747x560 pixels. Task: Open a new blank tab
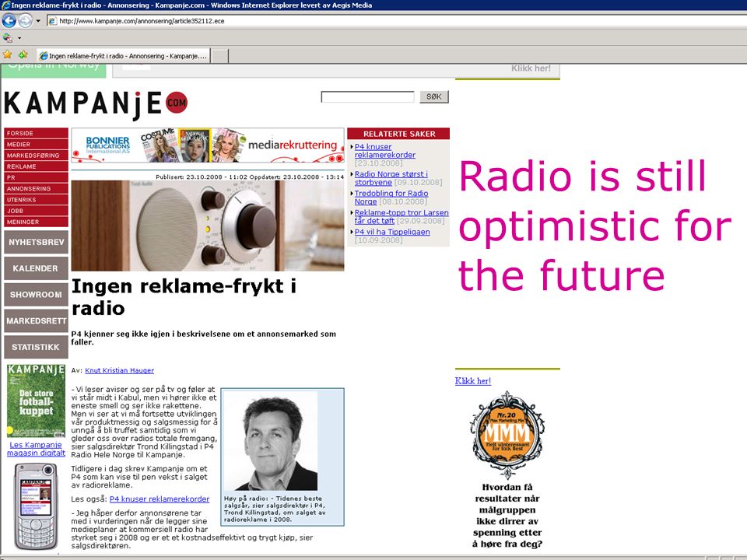pyautogui.click(x=219, y=56)
